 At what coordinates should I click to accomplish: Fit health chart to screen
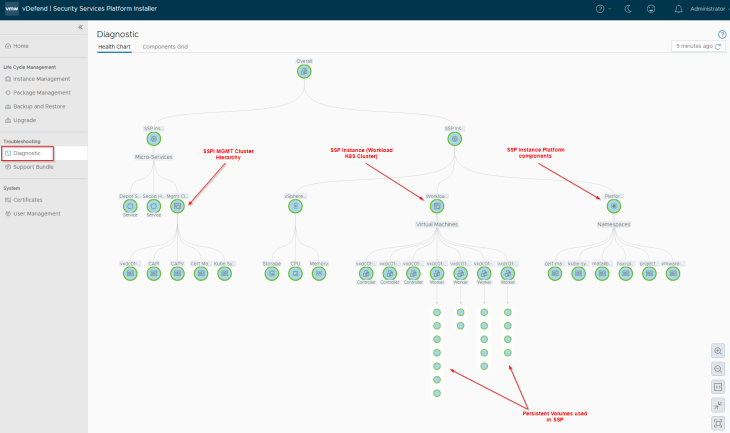[718, 423]
